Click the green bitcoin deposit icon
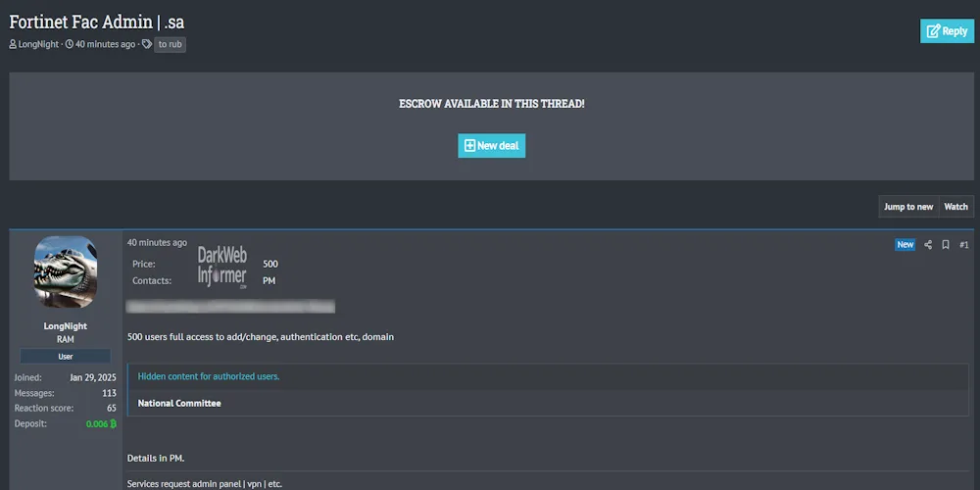The width and height of the screenshot is (980, 490). (114, 423)
